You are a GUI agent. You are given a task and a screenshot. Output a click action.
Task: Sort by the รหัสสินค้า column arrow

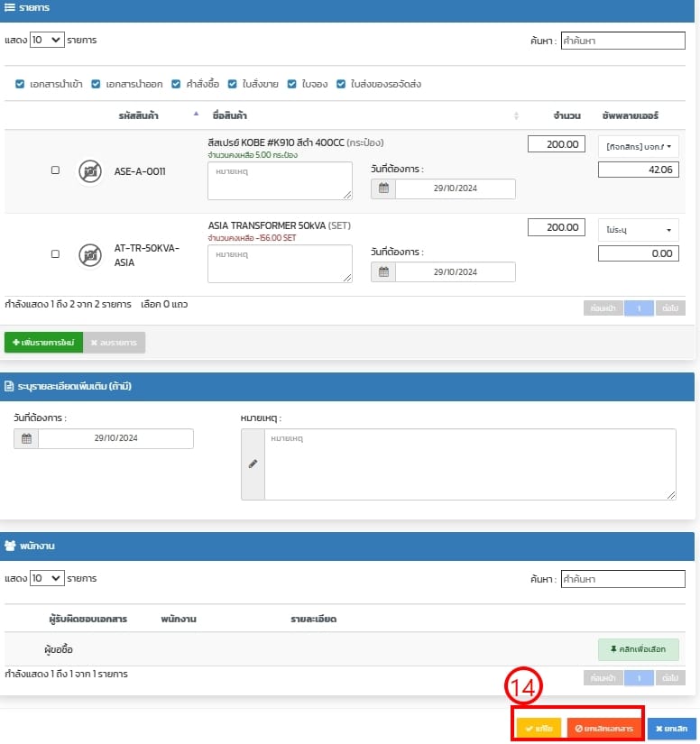pos(197,115)
